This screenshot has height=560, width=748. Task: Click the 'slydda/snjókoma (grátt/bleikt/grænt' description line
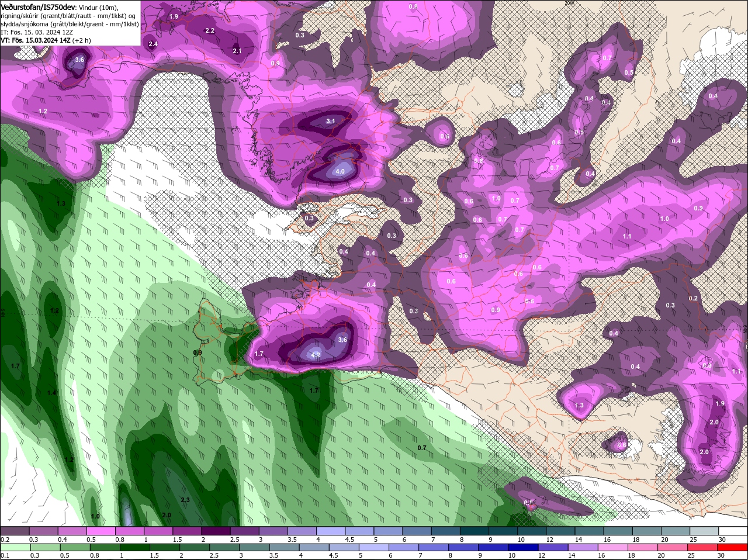[70, 24]
